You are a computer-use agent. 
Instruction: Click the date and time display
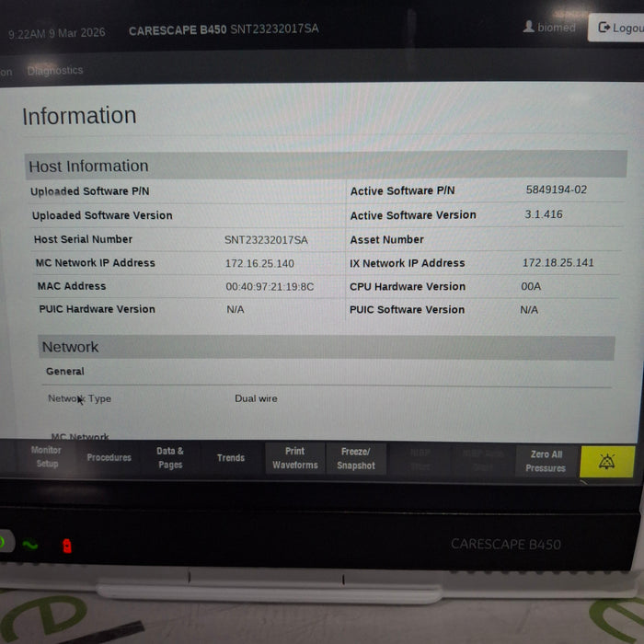point(57,33)
